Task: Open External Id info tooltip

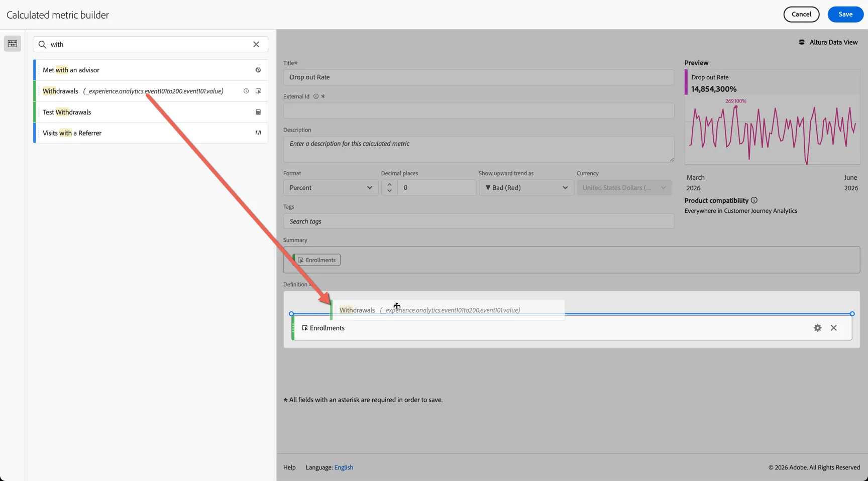Action: tap(316, 96)
